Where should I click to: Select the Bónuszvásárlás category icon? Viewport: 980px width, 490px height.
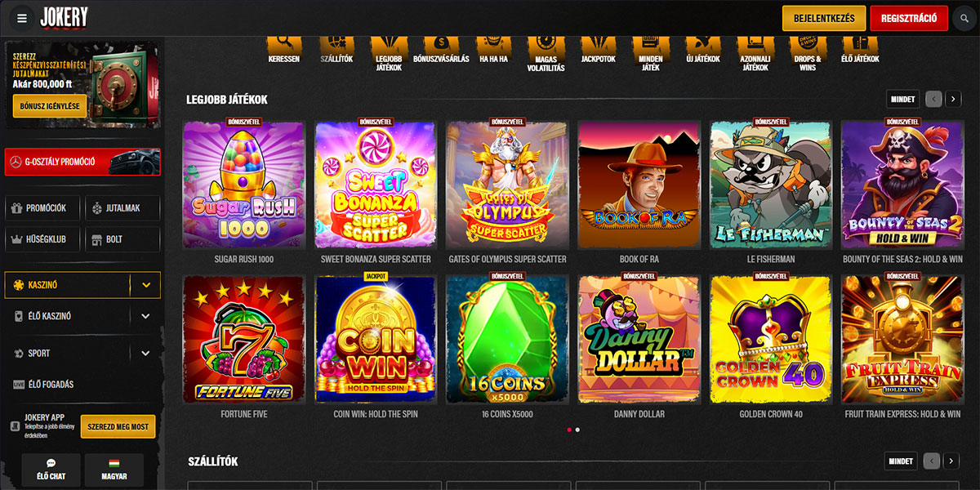441,42
